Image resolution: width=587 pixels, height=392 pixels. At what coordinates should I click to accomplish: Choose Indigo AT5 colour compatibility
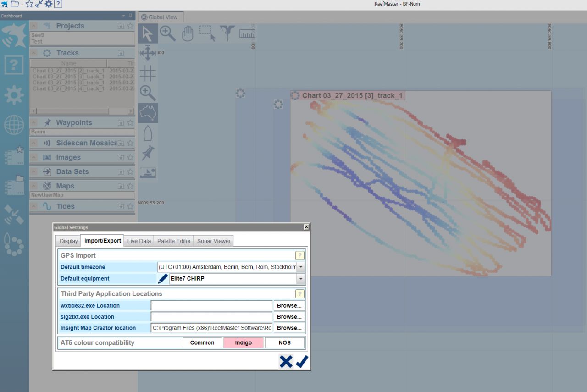tap(243, 342)
